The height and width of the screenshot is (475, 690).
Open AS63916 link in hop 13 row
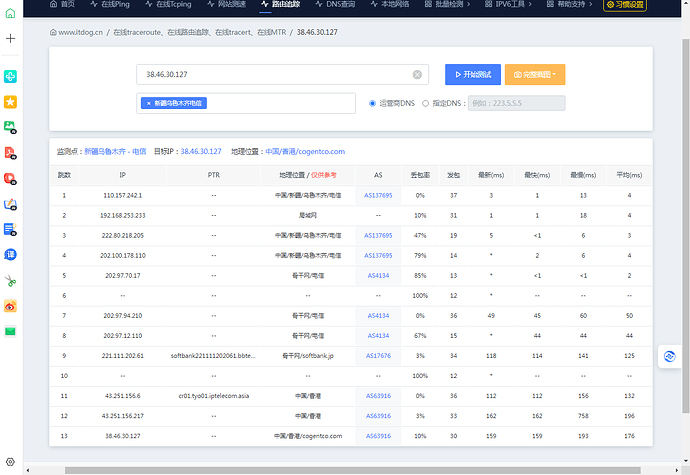point(378,436)
